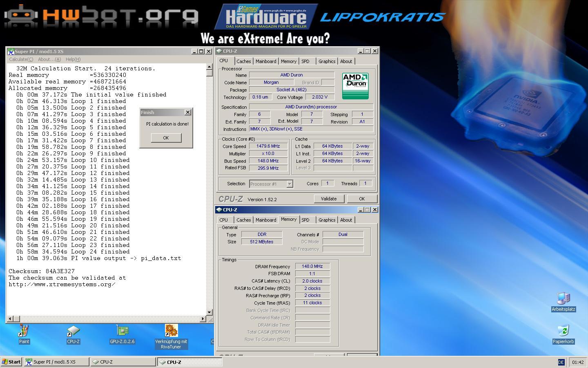
Task: Launch the CPU-Z desktop shortcut icon
Action: click(73, 334)
